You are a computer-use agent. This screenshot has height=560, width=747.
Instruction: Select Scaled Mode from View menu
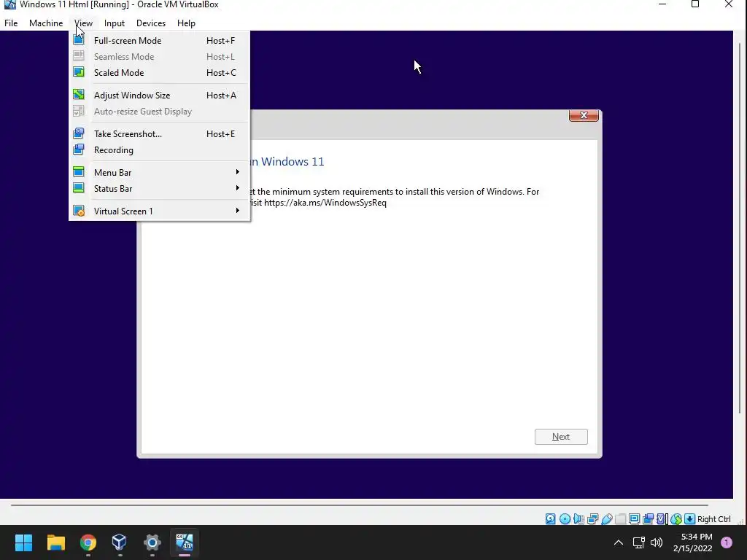(x=159, y=72)
